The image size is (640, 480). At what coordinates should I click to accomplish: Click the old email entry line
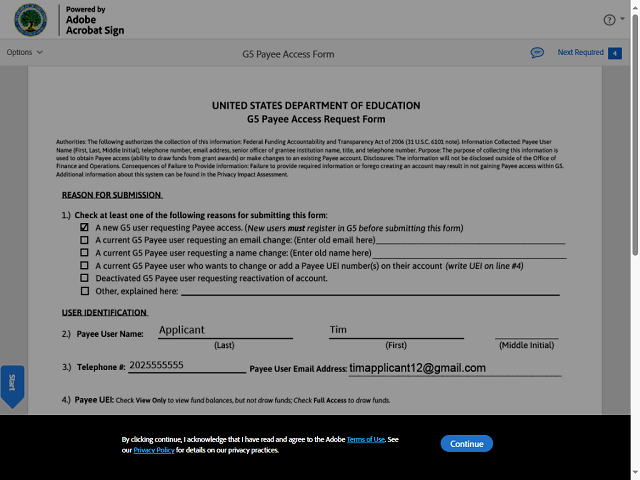click(x=470, y=240)
